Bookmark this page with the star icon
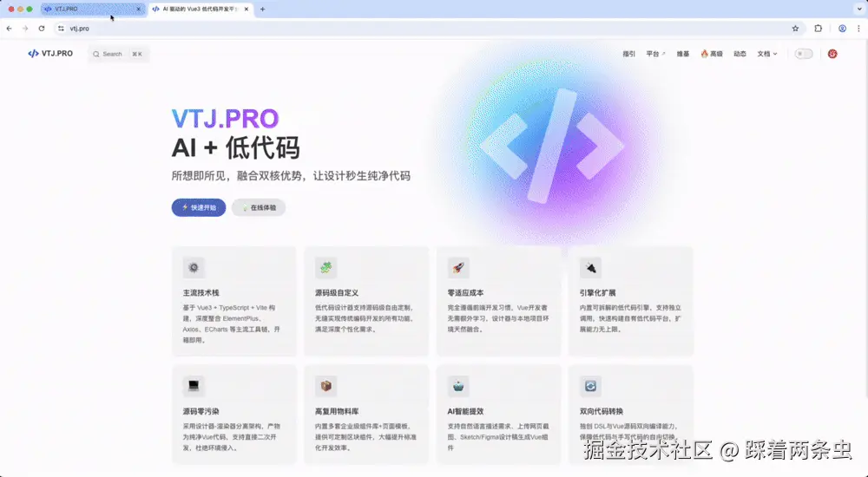The image size is (868, 477). tap(795, 29)
